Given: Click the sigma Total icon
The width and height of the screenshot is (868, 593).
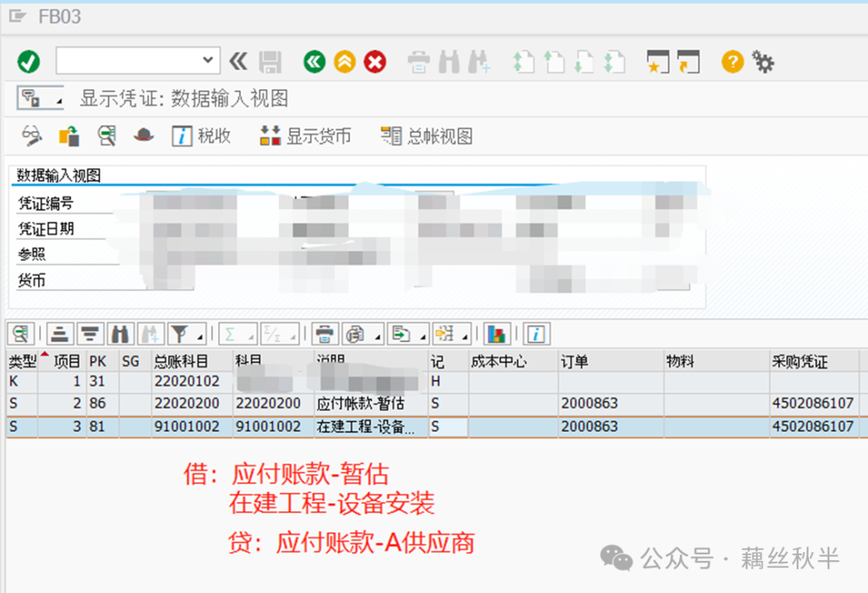Looking at the screenshot, I should click(x=231, y=334).
